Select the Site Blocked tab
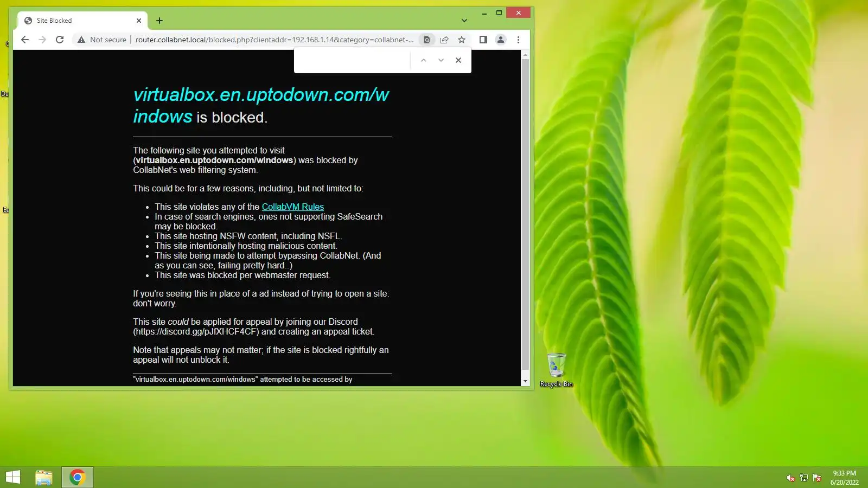 point(82,21)
